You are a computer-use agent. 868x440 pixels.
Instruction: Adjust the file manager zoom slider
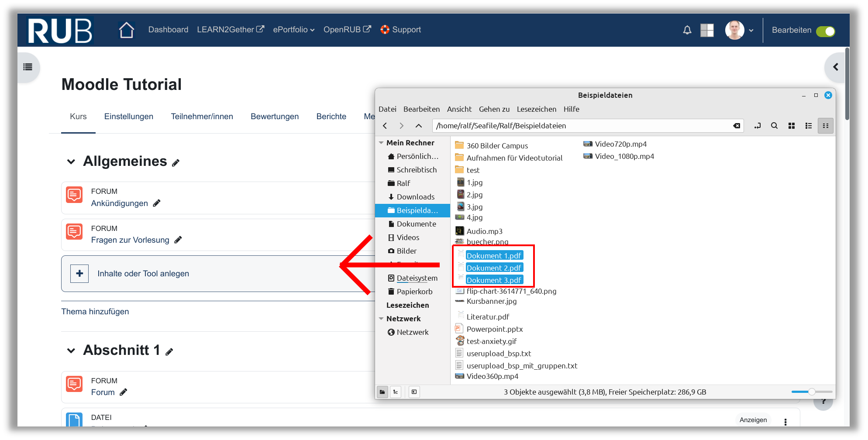[811, 392]
